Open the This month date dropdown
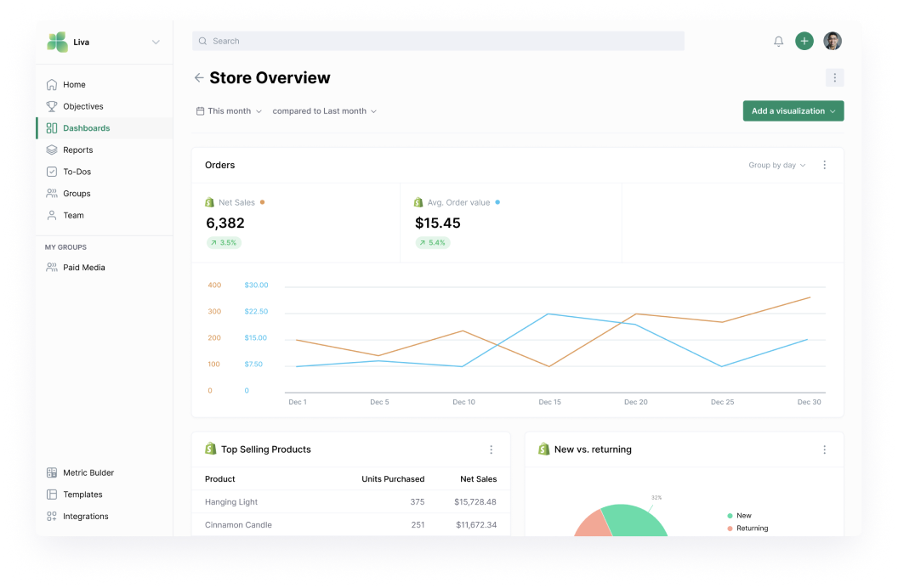 (230, 111)
